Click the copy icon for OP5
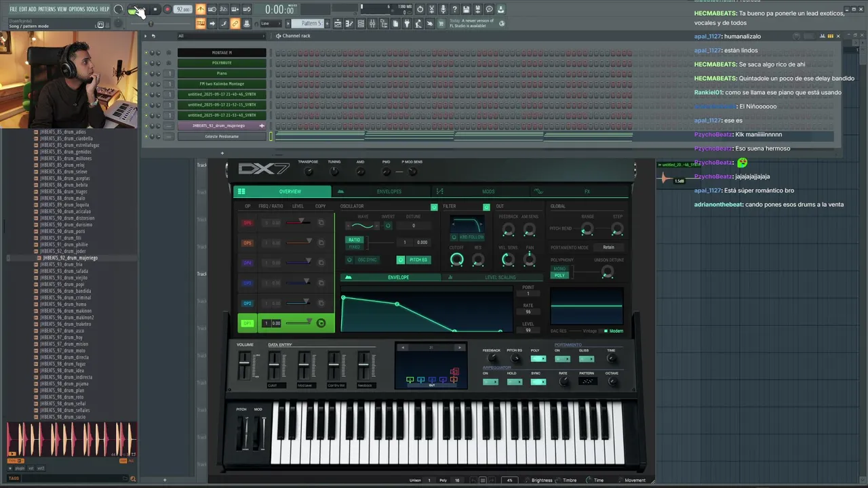868x488 pixels. click(x=321, y=243)
